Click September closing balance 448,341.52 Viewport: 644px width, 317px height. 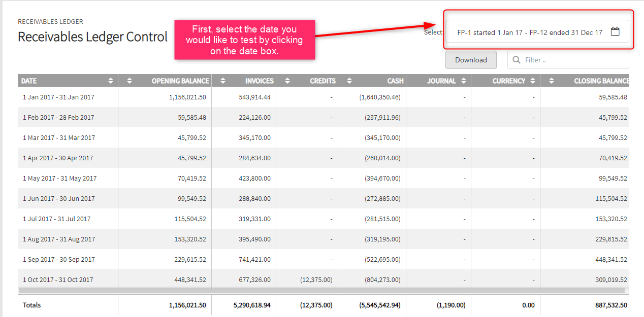pos(611,259)
